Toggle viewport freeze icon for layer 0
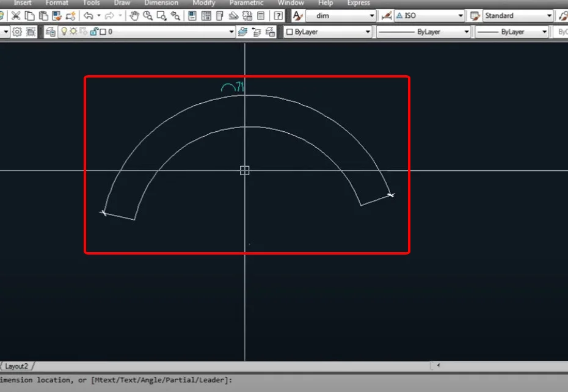 (x=83, y=32)
